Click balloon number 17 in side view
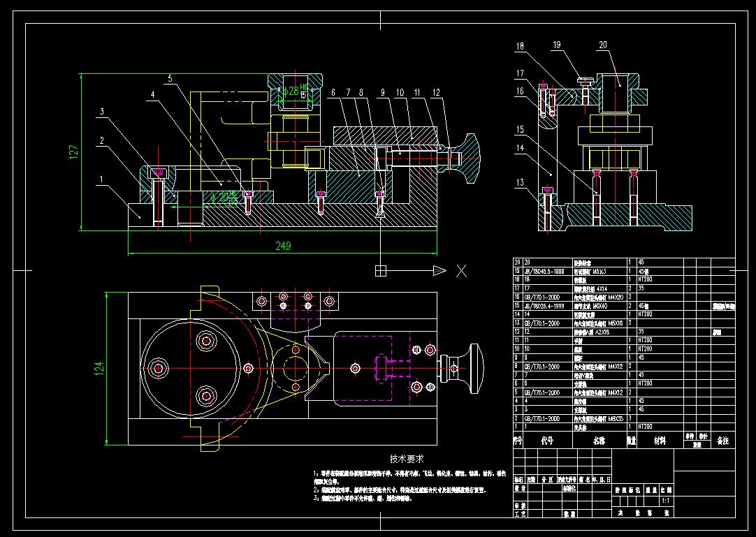 (x=520, y=73)
